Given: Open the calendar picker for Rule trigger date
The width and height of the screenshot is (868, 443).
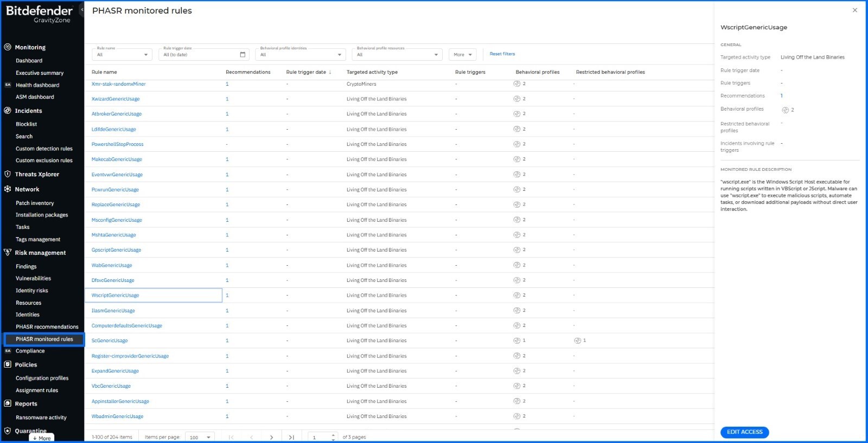Looking at the screenshot, I should tap(242, 55).
